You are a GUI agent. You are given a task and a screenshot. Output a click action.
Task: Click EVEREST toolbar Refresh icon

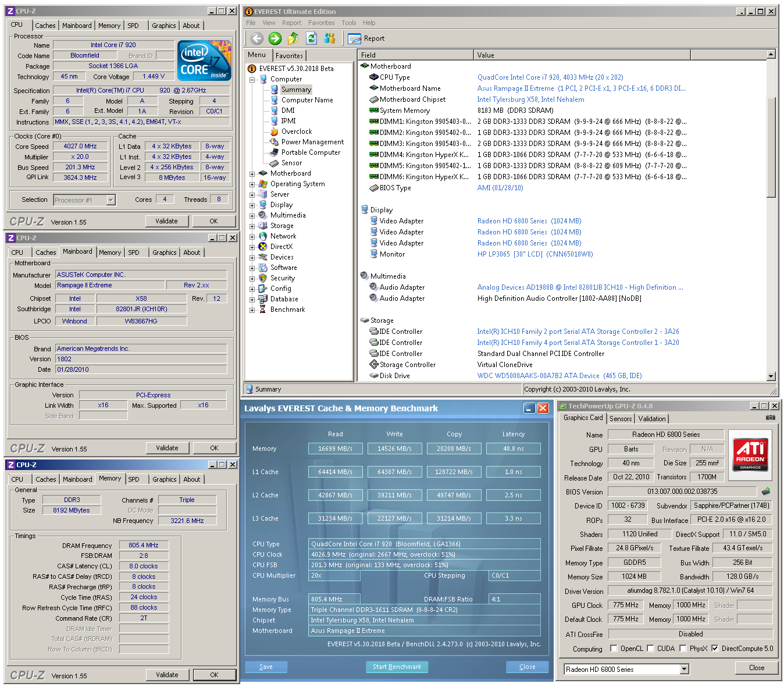coord(311,38)
